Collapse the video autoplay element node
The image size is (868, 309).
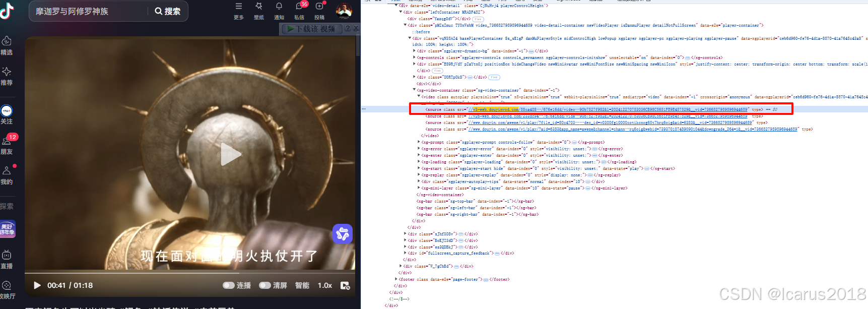tap(419, 97)
